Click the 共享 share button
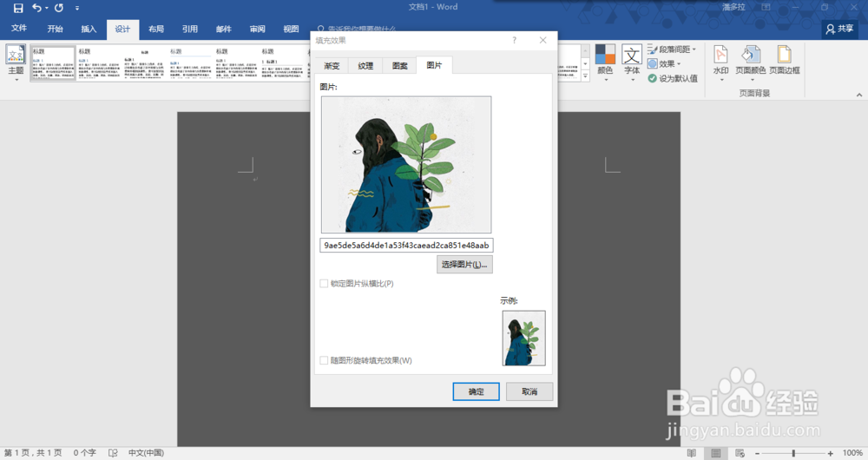868x460 pixels. 839,29
